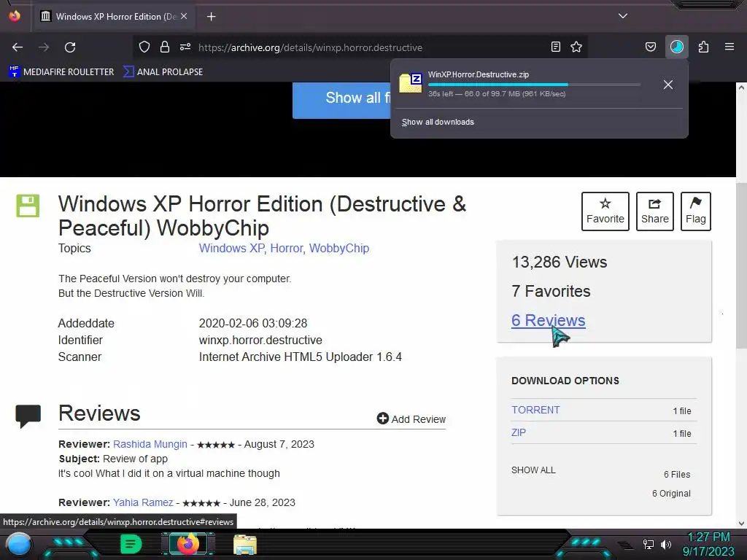Screen dimensions: 747x560
Task: Click the Favorite star button
Action: [605, 211]
